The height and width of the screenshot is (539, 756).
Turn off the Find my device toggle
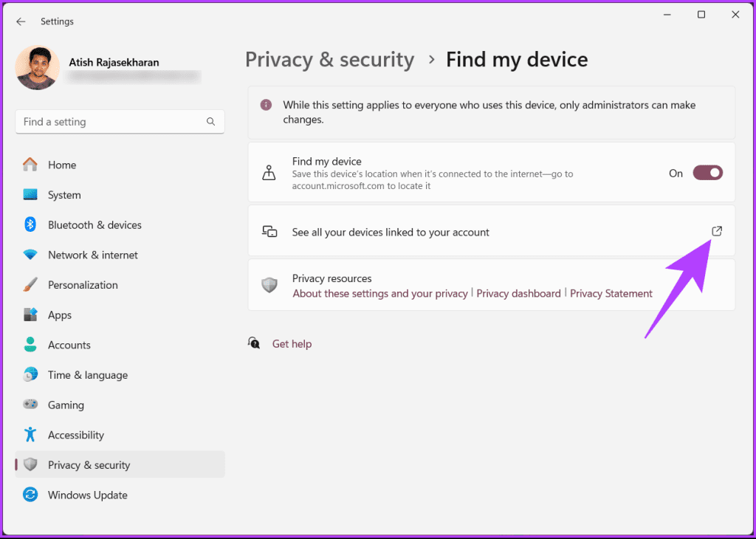(707, 172)
